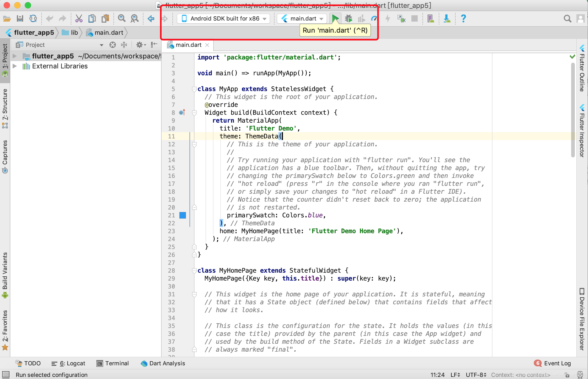Toggle the 1: Project tool window
The height and width of the screenshot is (379, 588).
point(5,61)
